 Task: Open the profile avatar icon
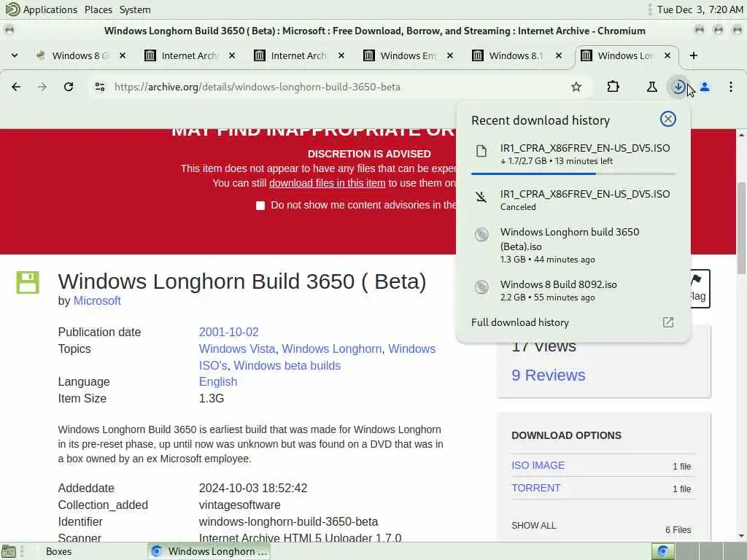point(705,87)
